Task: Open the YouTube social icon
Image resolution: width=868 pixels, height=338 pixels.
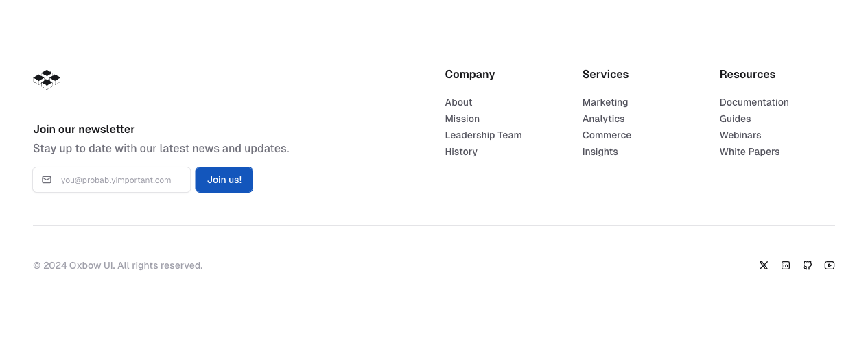Action: [830, 265]
